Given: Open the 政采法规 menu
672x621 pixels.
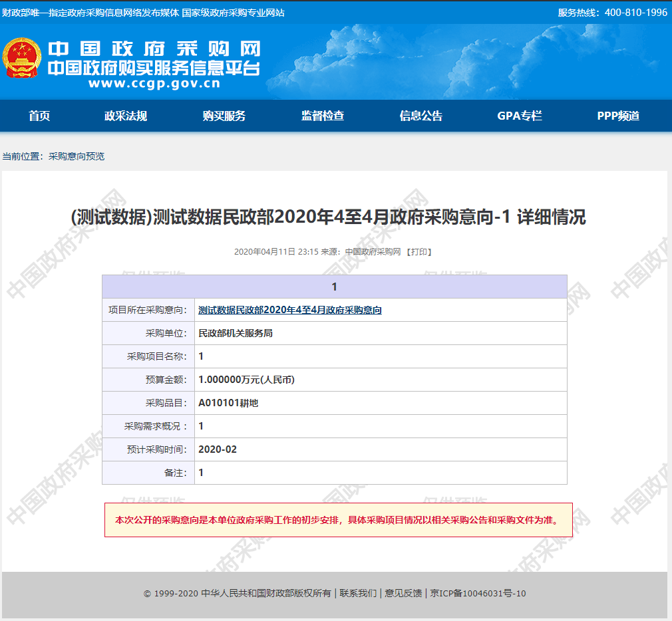Looking at the screenshot, I should [x=126, y=116].
